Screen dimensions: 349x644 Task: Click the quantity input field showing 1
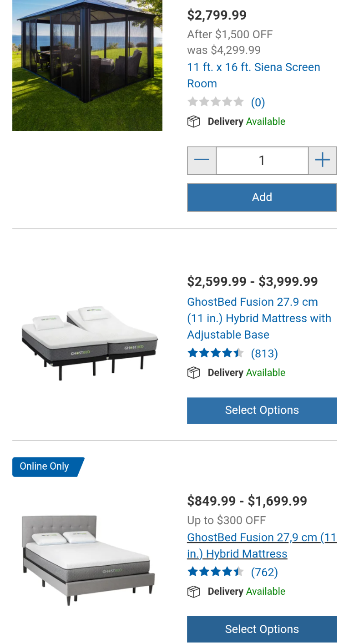coord(262,160)
